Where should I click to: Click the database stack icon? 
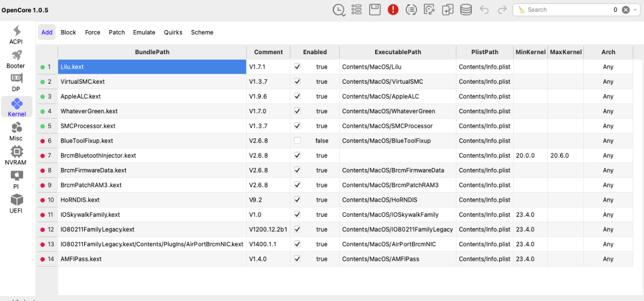click(x=466, y=10)
